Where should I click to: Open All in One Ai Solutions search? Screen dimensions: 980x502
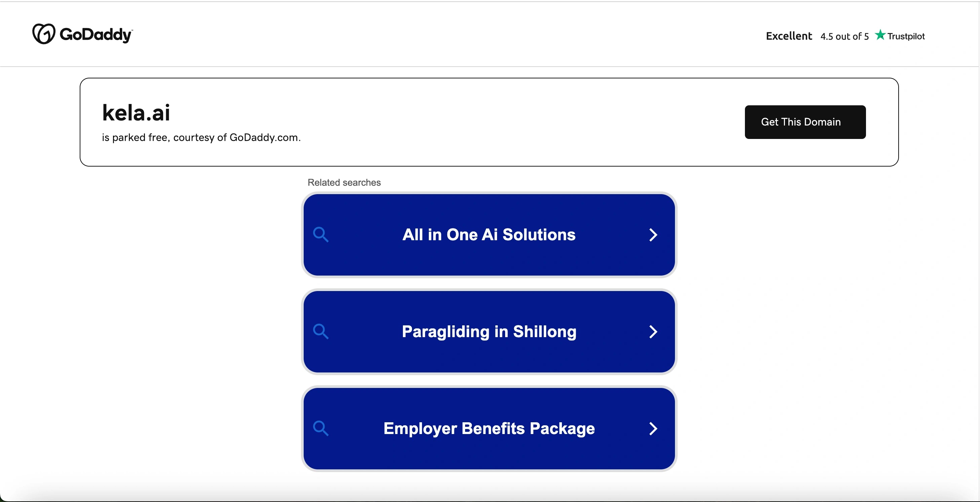coord(489,235)
